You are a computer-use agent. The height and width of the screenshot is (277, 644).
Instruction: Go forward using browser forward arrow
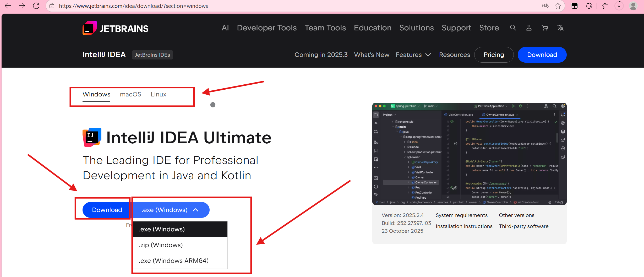[x=22, y=6]
